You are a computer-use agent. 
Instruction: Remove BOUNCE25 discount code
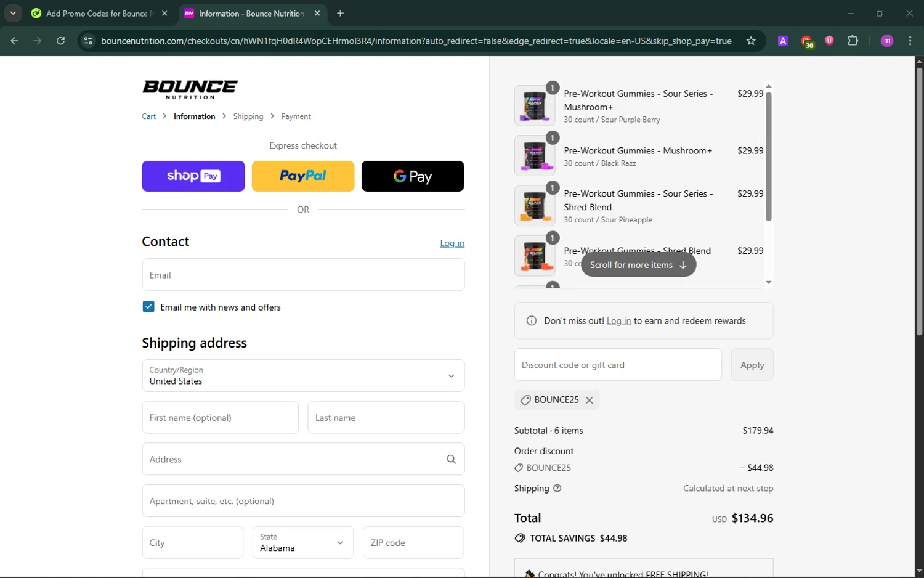[x=590, y=400]
